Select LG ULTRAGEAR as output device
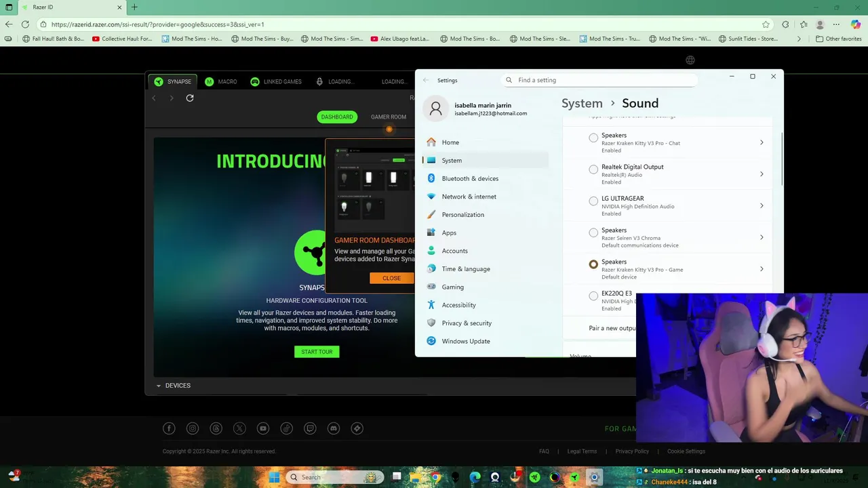The image size is (868, 488). point(593,201)
